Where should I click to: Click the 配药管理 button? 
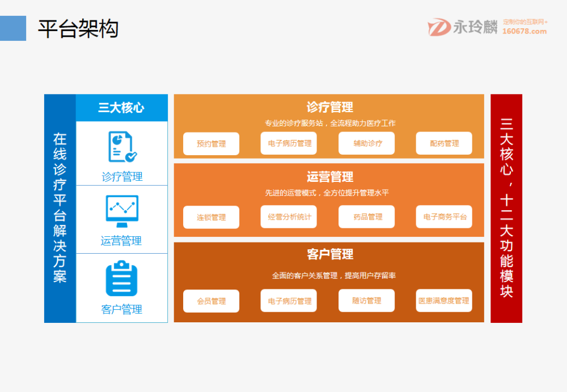click(x=444, y=143)
